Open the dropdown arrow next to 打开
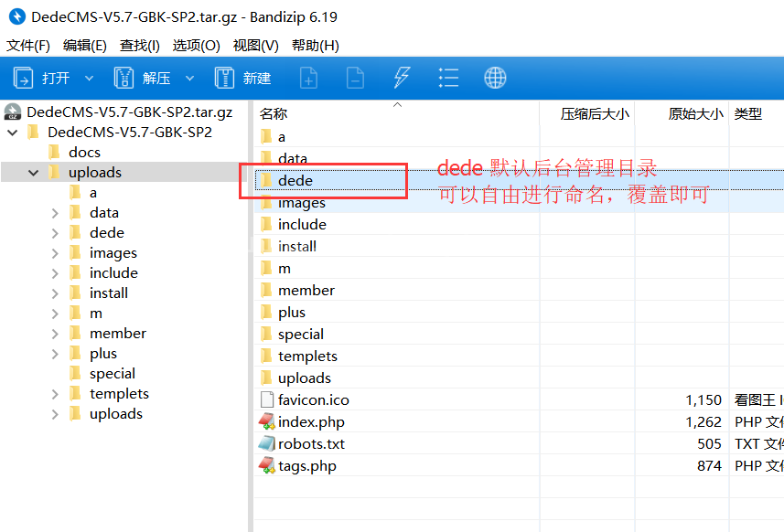The width and height of the screenshot is (784, 532). 89,78
